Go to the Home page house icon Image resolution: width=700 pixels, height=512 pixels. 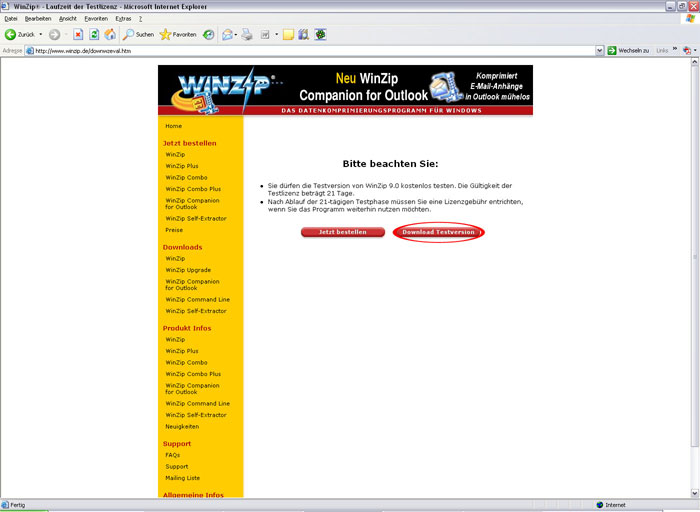click(110, 34)
